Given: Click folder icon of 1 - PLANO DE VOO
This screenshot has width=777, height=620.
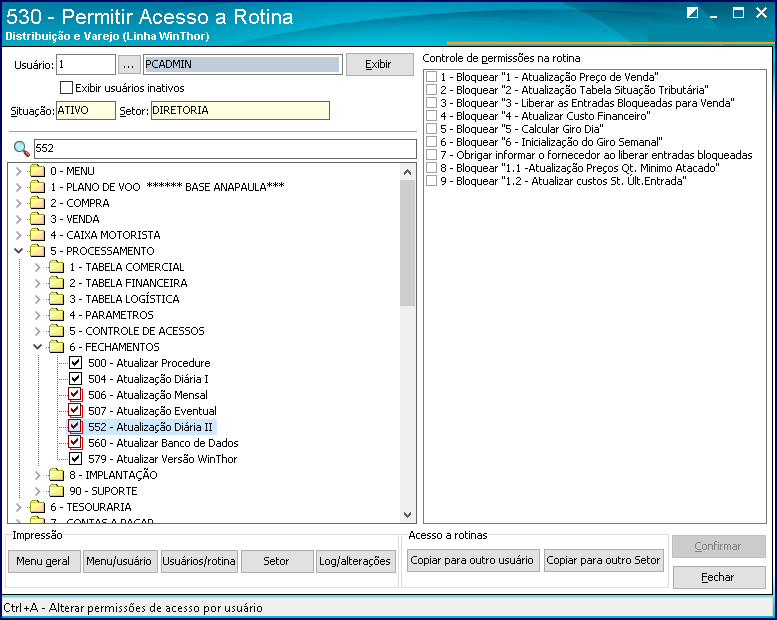Looking at the screenshot, I should tap(37, 187).
